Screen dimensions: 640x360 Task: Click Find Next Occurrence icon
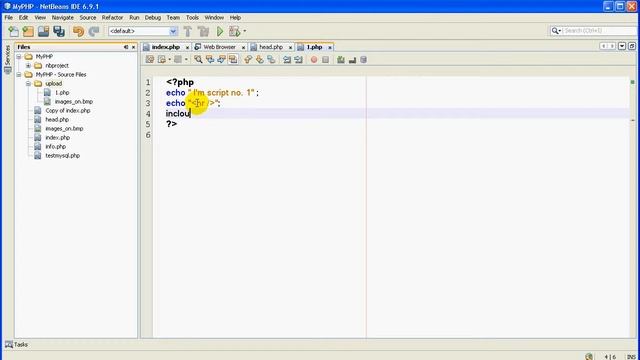pos(221,60)
